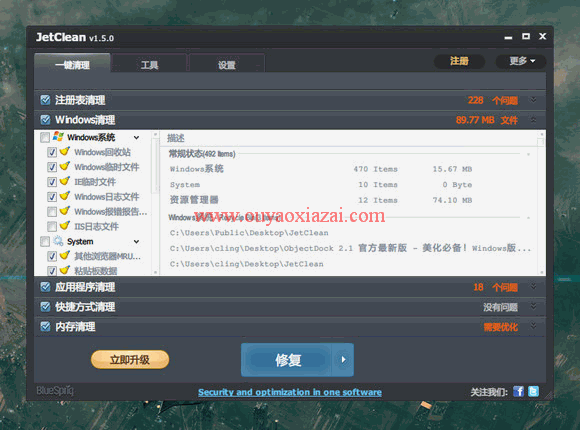Click the broom icon beside 粘贴板数据
This screenshot has width=580, height=430.
pyautogui.click(x=65, y=270)
